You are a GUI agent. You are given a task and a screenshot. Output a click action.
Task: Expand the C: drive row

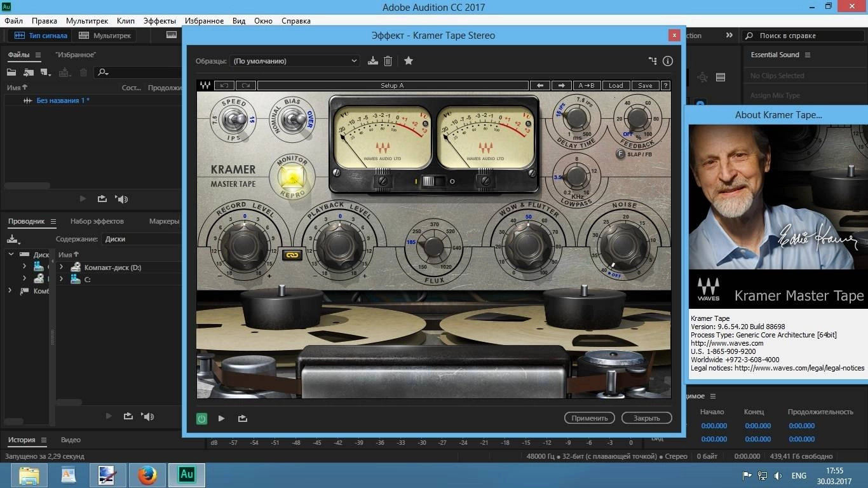click(x=62, y=279)
